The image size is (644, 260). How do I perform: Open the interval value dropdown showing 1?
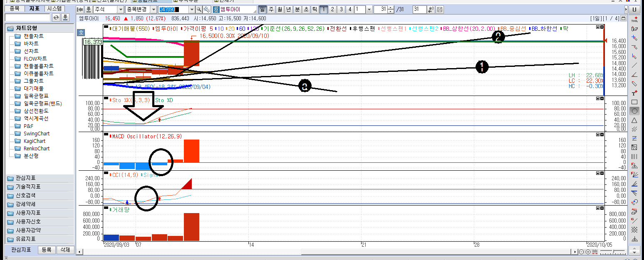point(369,9)
